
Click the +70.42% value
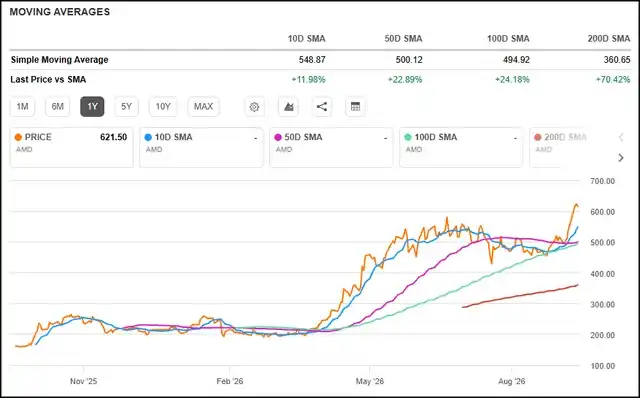coord(613,80)
